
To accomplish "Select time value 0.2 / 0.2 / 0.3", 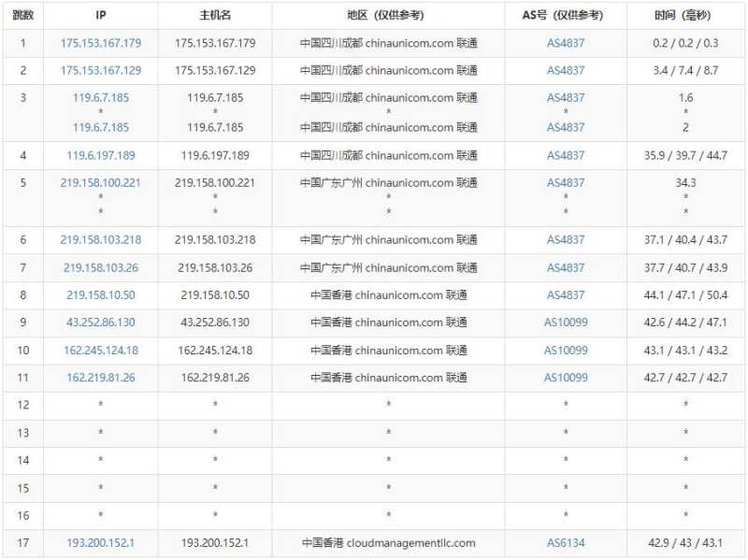I will click(x=685, y=43).
